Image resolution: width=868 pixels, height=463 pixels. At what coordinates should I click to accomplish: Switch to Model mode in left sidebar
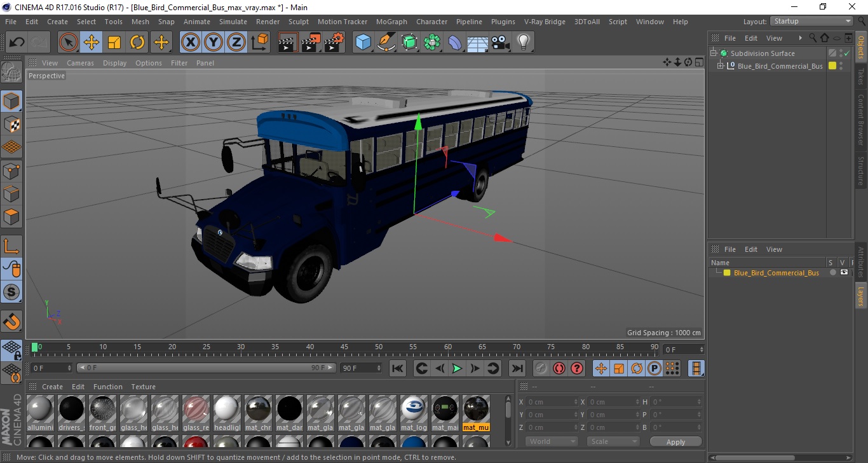(x=11, y=101)
